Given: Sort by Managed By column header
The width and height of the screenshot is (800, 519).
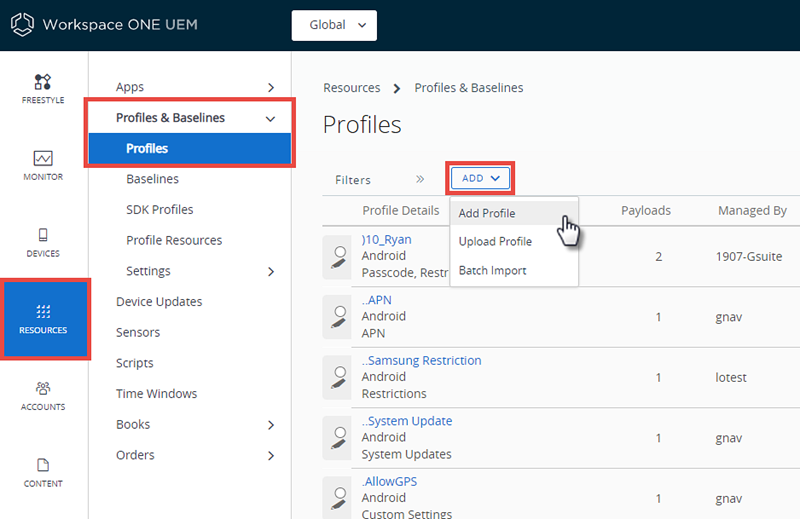Looking at the screenshot, I should tap(752, 210).
